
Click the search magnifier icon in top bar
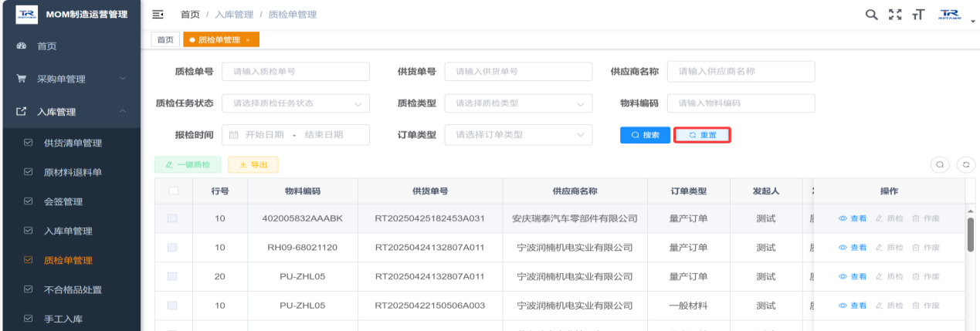[871, 15]
